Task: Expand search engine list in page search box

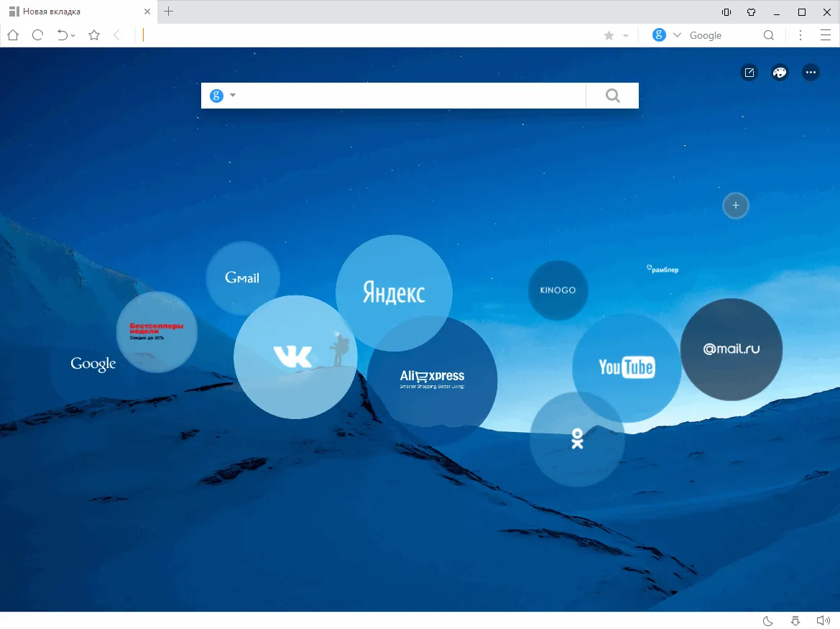Action: 233,96
